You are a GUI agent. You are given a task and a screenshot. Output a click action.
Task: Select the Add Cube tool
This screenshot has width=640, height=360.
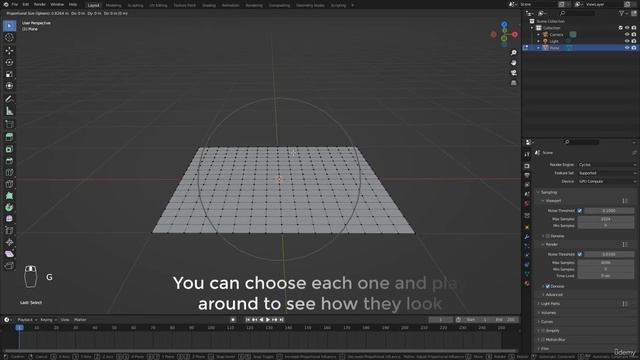(x=9, y=124)
